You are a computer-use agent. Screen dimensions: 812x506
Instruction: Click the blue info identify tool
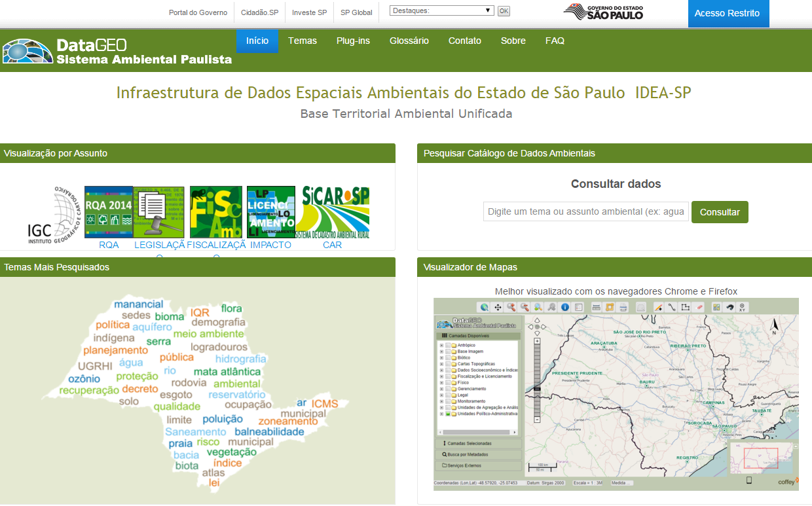point(565,307)
